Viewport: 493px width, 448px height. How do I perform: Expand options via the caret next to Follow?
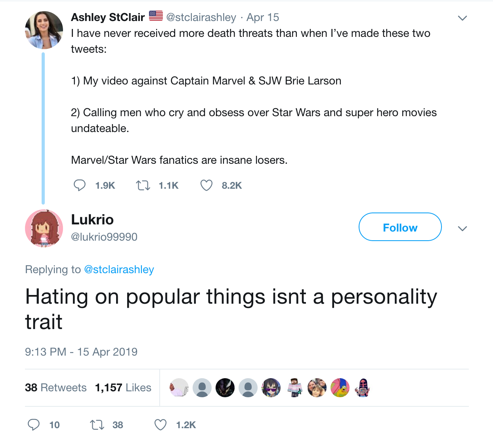[462, 229]
